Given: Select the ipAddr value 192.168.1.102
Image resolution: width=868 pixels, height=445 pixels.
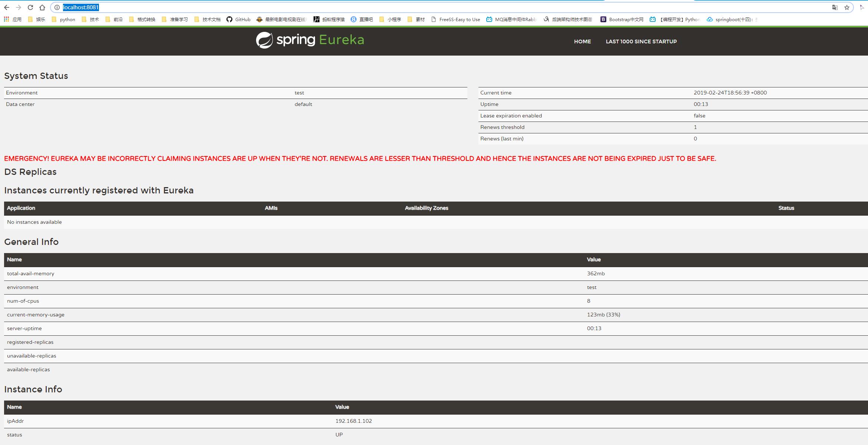Looking at the screenshot, I should click(x=354, y=421).
